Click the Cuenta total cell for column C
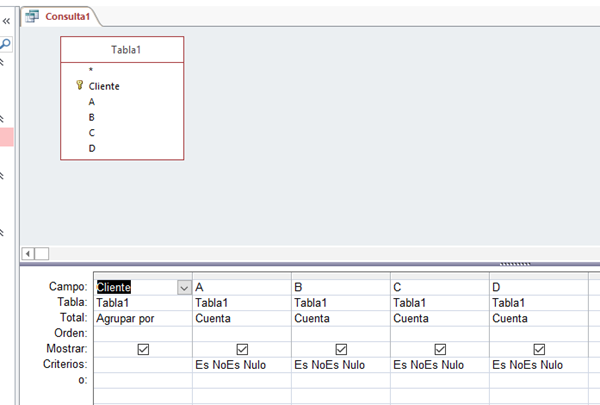 [x=440, y=318]
